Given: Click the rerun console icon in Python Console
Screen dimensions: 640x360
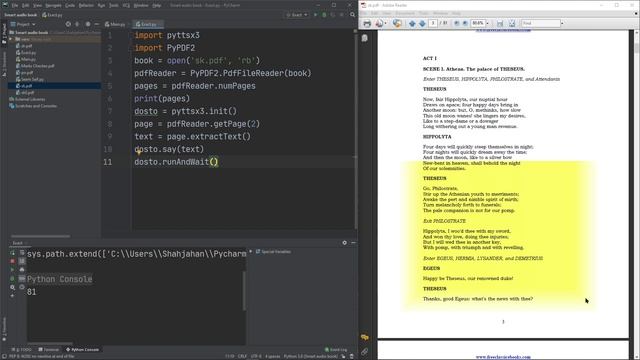Looking at the screenshot, I should coord(12,253).
